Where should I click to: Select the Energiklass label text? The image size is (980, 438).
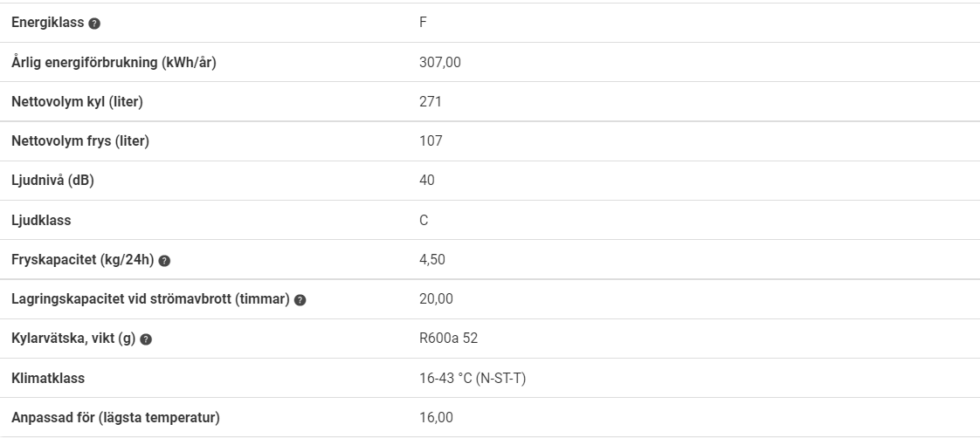tap(47, 23)
